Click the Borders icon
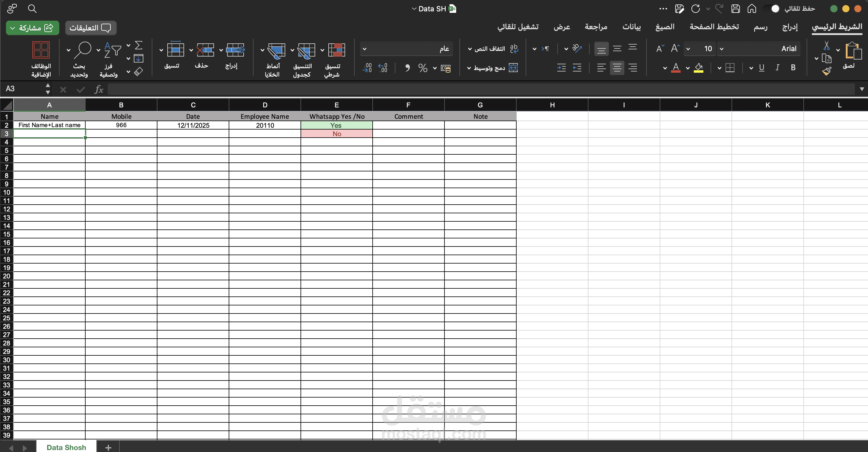Screen dimensions: 868x452 [x=730, y=68]
